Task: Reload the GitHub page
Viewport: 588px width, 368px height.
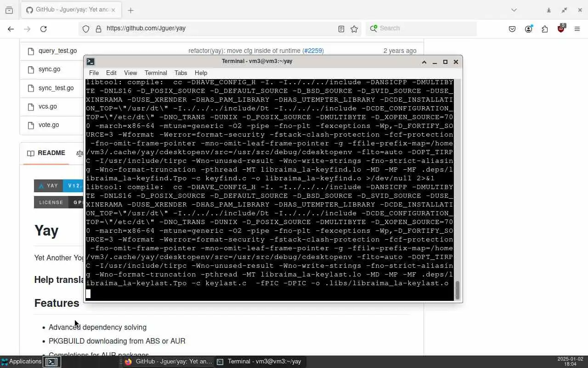Action: tap(43, 29)
